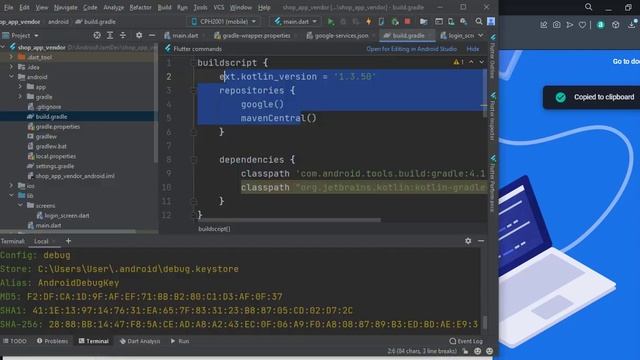Screen dimensions: 640x360
Task: Open the user account avatar icon
Action: click(491, 22)
